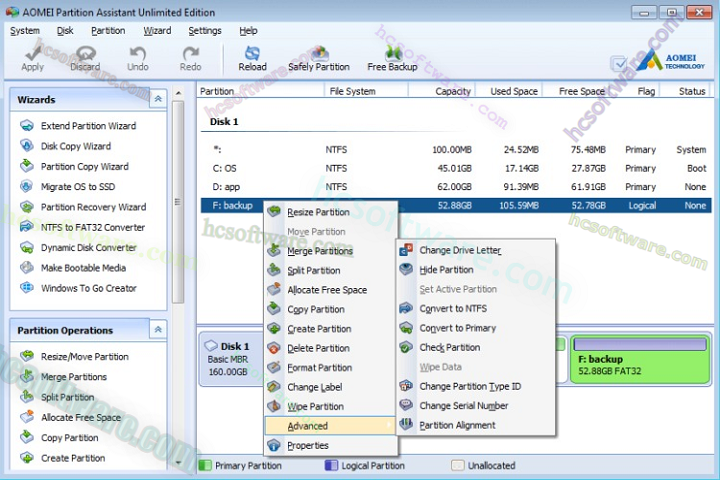
Task: Select Change Label in the context menu
Action: coord(331,387)
